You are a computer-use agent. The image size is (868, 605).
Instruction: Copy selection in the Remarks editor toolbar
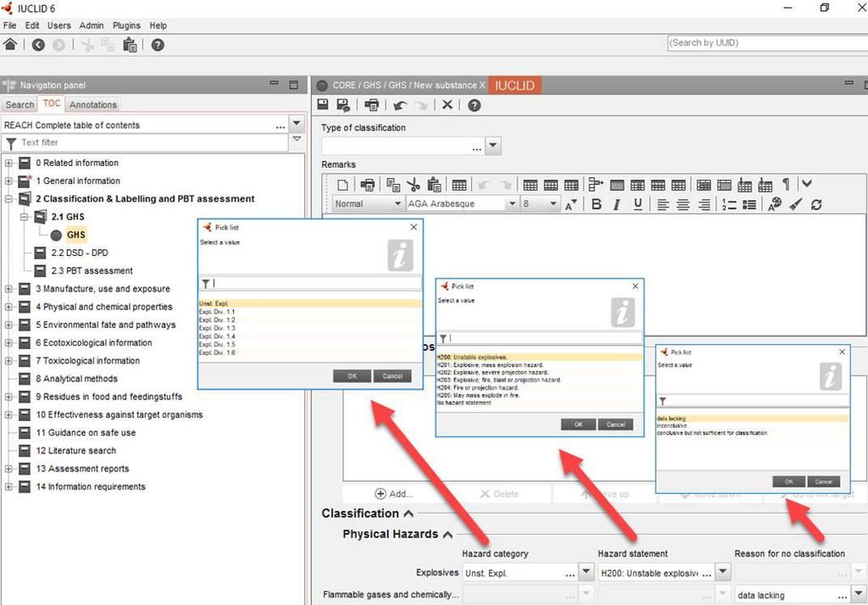(393, 185)
